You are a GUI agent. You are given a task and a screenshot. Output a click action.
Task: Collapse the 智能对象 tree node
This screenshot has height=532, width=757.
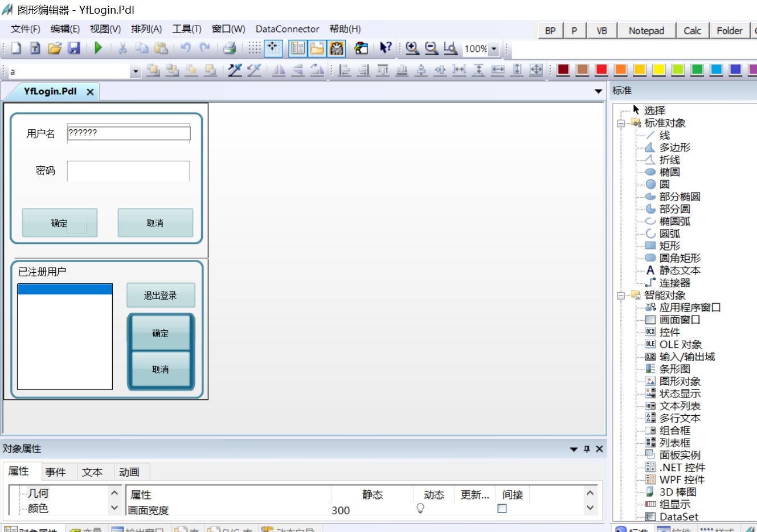(621, 295)
